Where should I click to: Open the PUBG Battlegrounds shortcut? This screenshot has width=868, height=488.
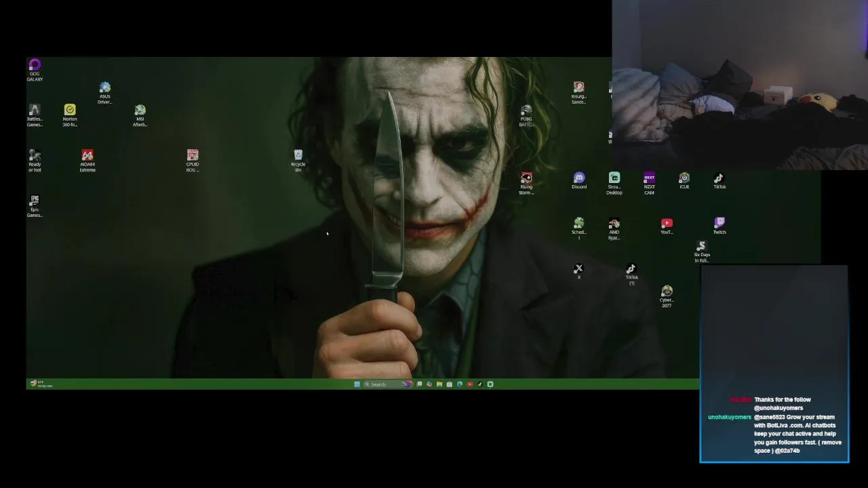[526, 115]
